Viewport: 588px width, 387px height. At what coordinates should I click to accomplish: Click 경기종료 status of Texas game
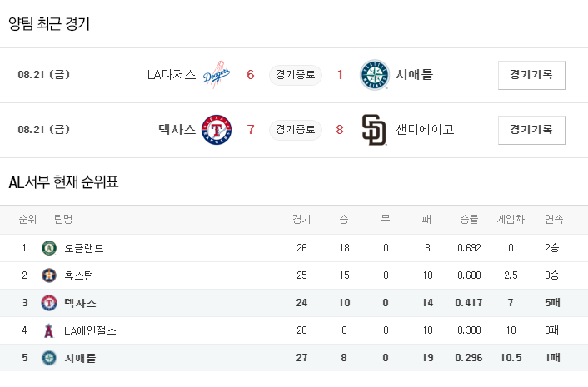click(296, 130)
